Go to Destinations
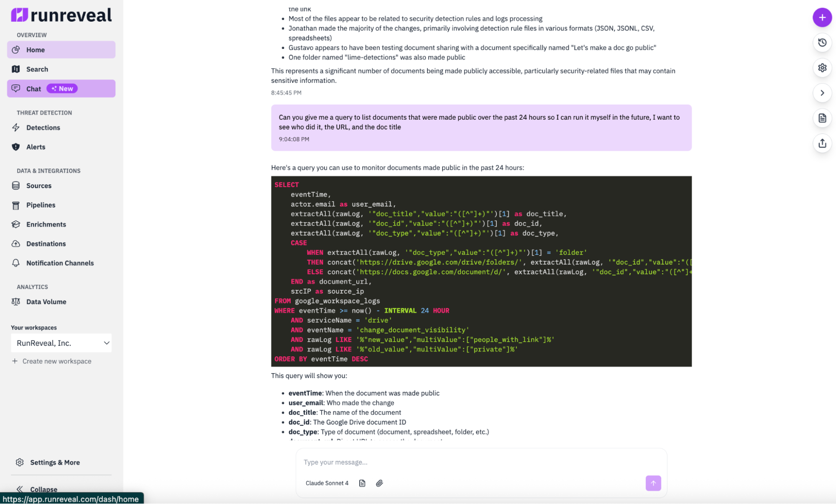Screen dimensions: 836x504 tap(61, 244)
